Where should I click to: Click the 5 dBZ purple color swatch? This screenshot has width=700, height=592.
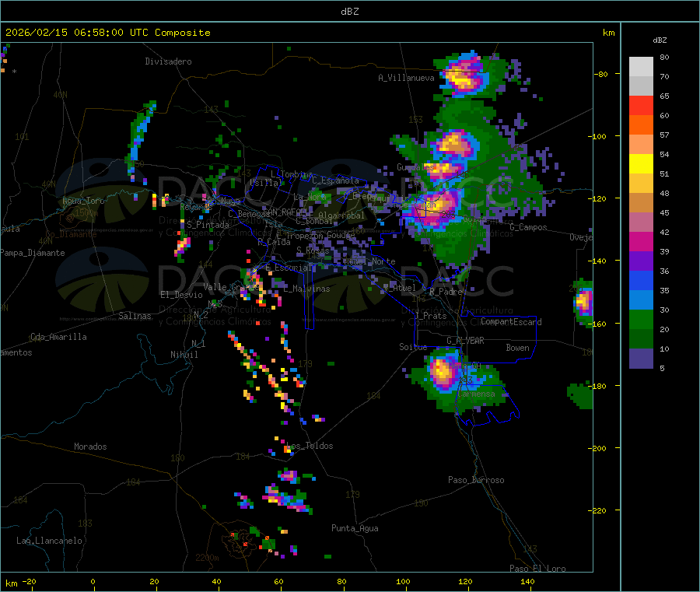641,359
